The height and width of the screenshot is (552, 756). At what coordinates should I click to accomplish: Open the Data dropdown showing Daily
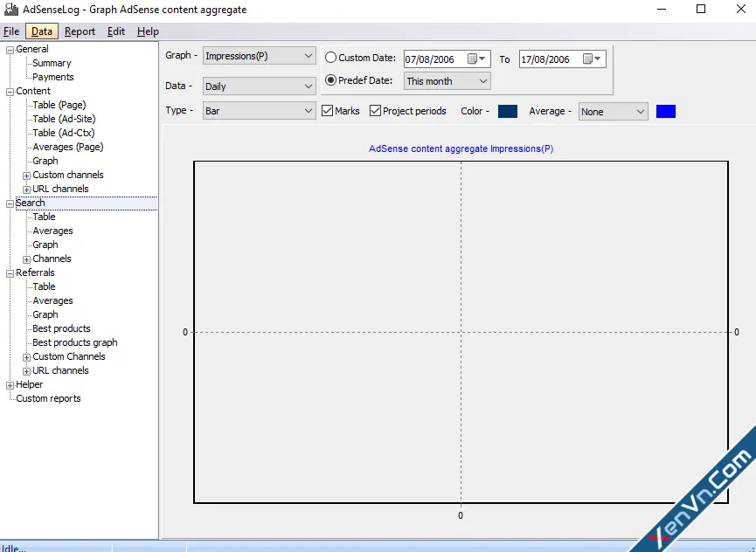259,86
